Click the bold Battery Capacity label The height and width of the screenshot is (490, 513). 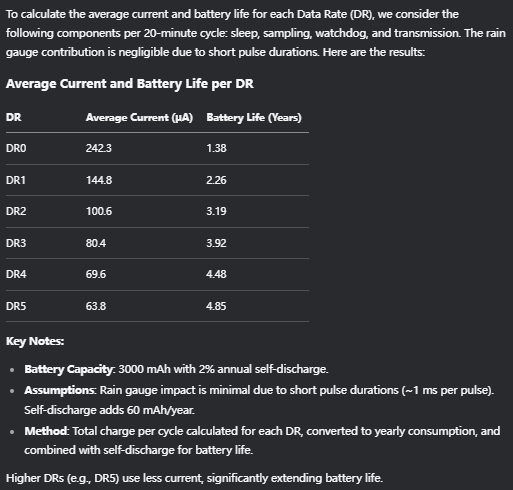[x=68, y=369]
